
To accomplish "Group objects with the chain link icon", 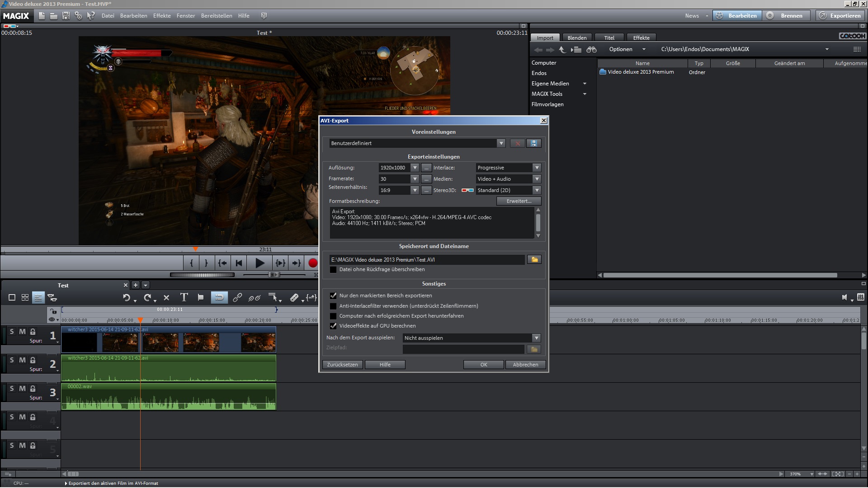I will pos(237,298).
